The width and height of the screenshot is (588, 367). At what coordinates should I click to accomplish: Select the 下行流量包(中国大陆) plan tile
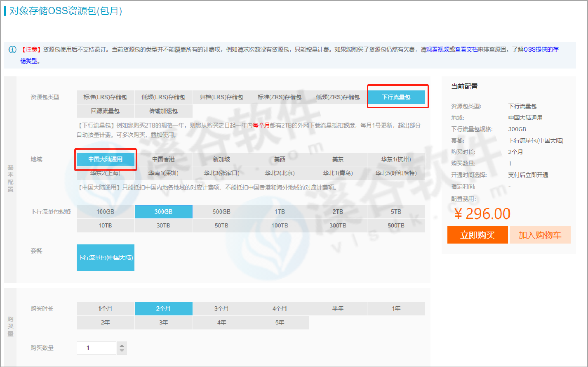(x=106, y=258)
